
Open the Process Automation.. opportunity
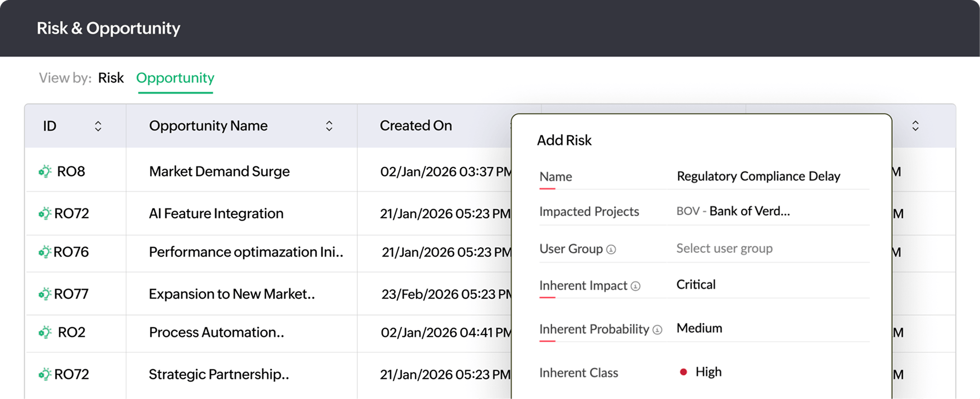(217, 332)
